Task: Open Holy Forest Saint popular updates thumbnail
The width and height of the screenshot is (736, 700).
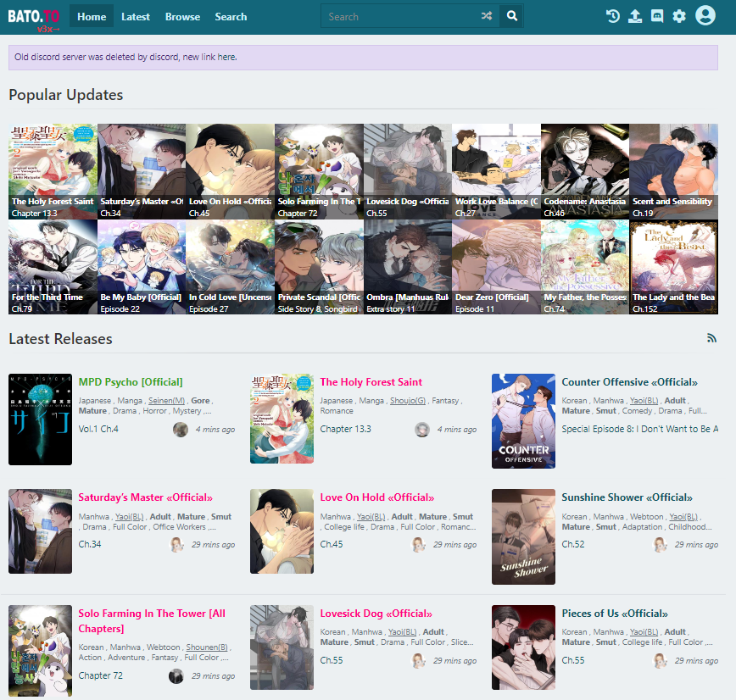Action: coord(53,171)
